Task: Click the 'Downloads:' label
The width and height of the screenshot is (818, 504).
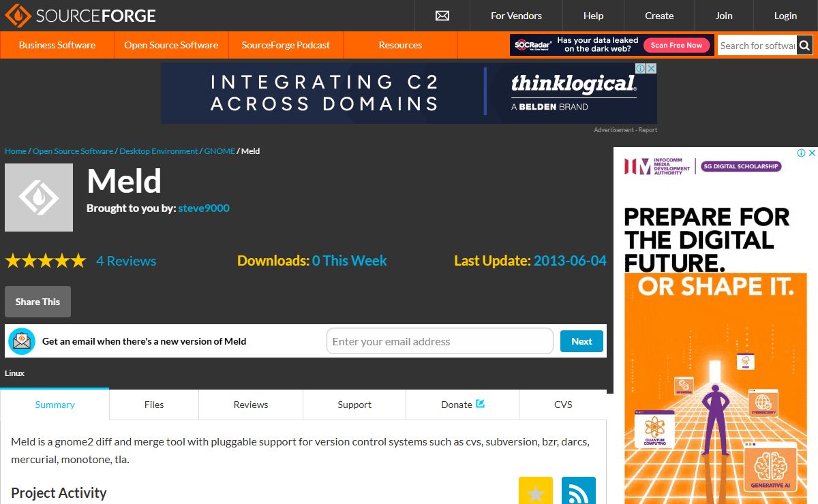Action: coord(273,261)
